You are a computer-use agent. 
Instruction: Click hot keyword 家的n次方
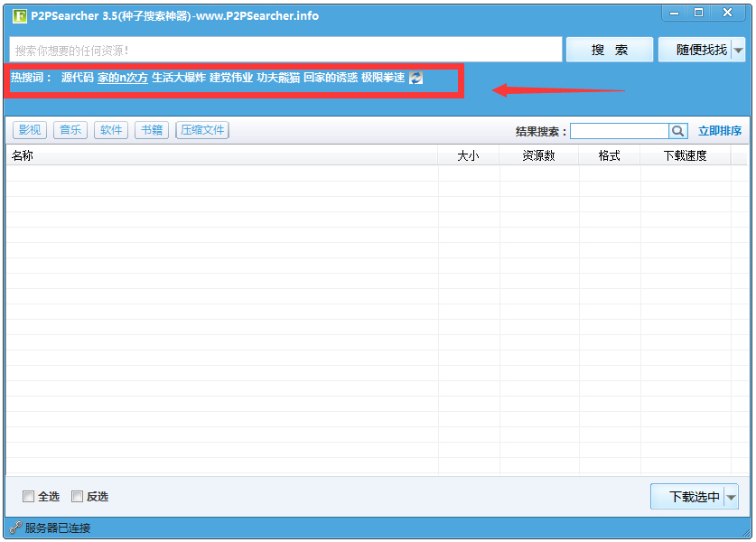click(x=123, y=78)
